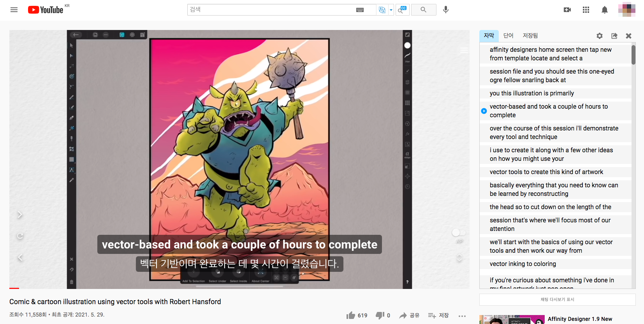Open the Affinity Designer 1.9 New thumbnail

tap(512, 319)
